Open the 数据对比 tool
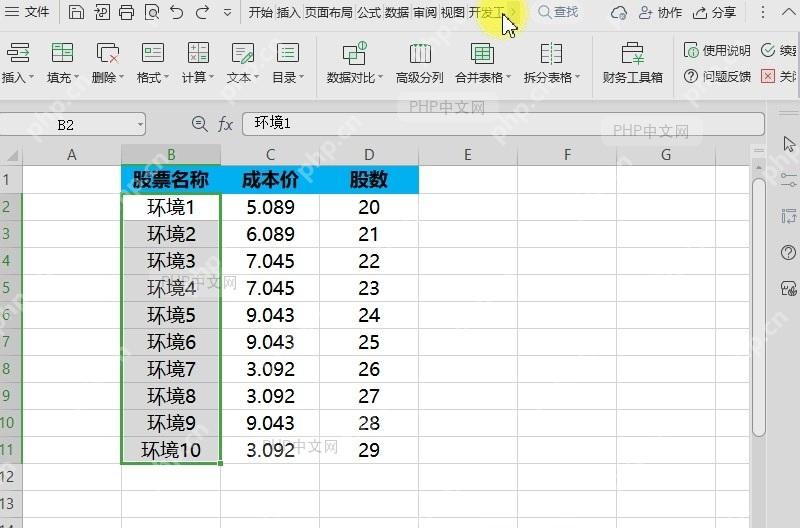This screenshot has width=800, height=528. click(x=354, y=63)
